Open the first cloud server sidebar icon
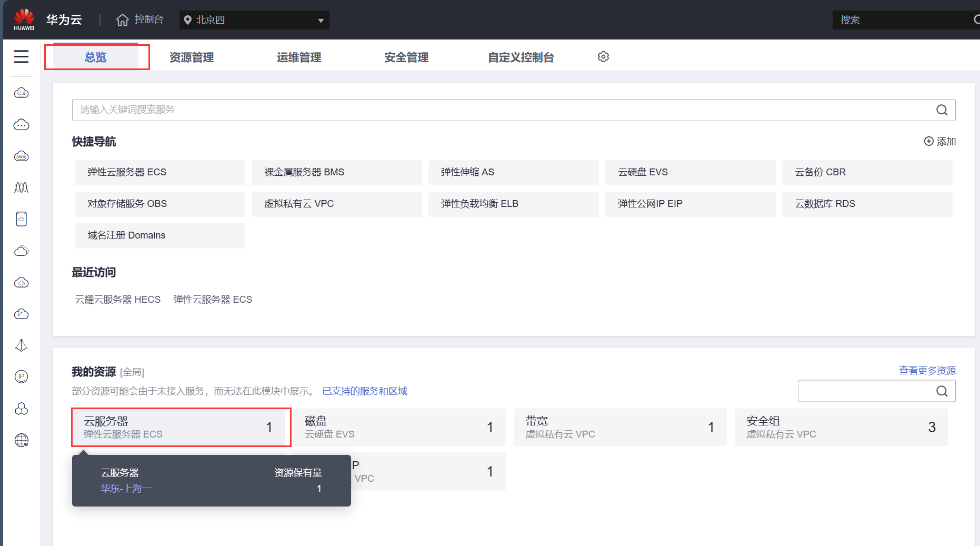Screen dimensions: 980x546 click(x=21, y=93)
